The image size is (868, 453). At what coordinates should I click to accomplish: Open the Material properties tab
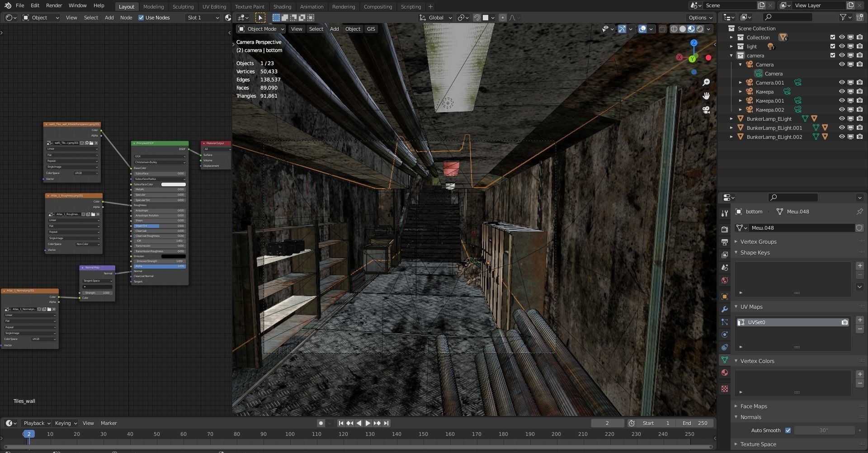(x=725, y=373)
